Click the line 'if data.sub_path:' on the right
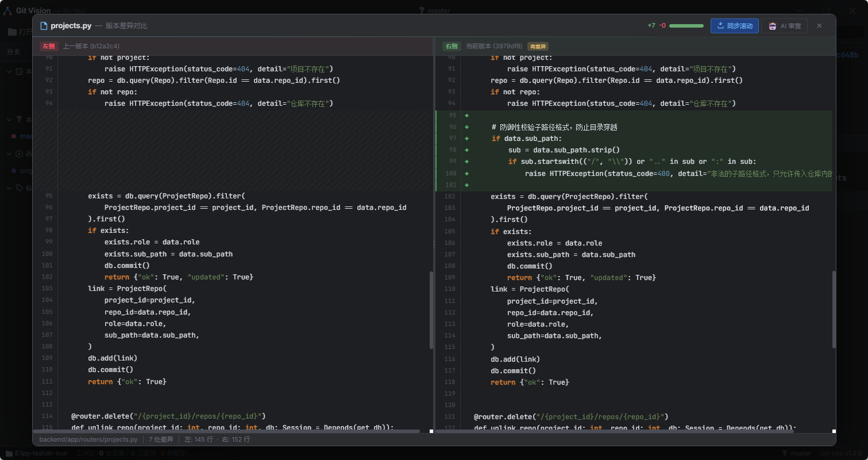 tap(527, 139)
